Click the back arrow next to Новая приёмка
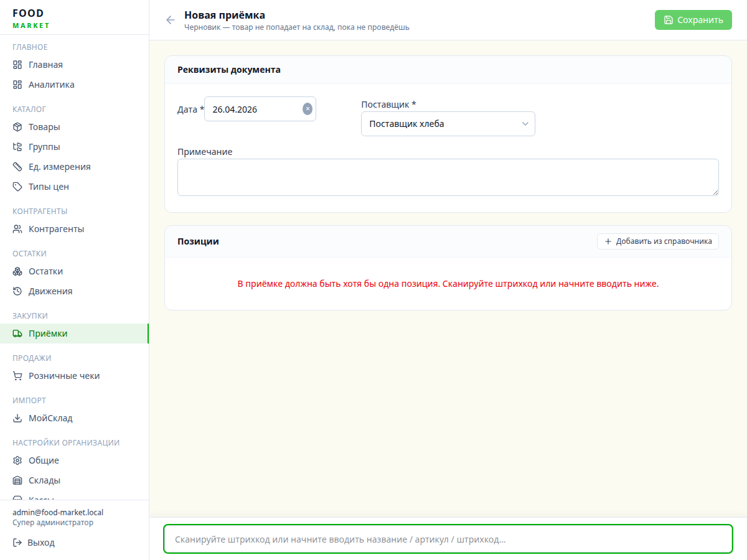 171,20
